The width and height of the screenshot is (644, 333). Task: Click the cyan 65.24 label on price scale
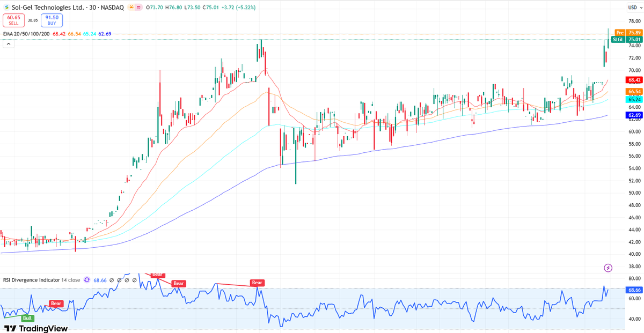tap(633, 100)
